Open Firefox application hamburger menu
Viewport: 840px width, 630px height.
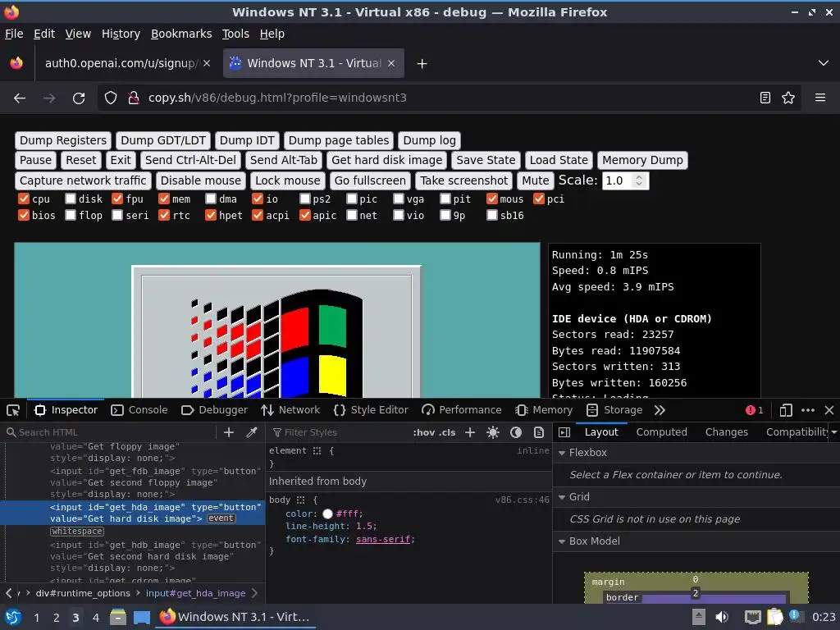click(x=820, y=98)
